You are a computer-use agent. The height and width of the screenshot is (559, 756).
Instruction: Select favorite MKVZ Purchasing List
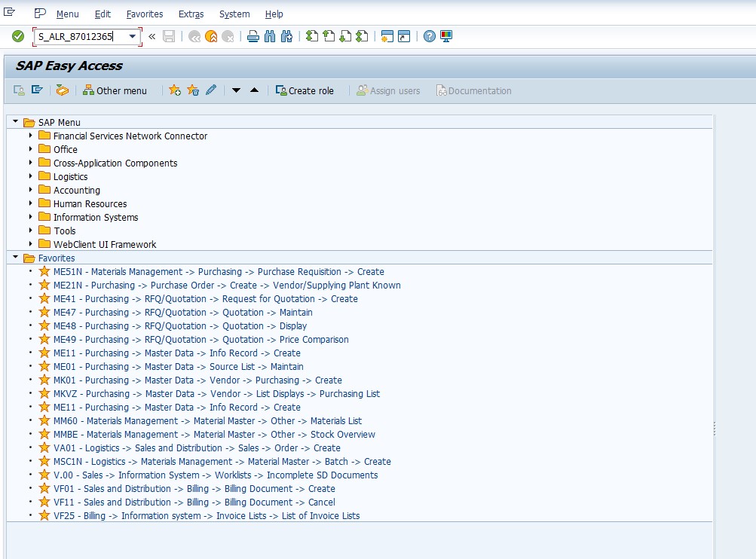point(216,394)
